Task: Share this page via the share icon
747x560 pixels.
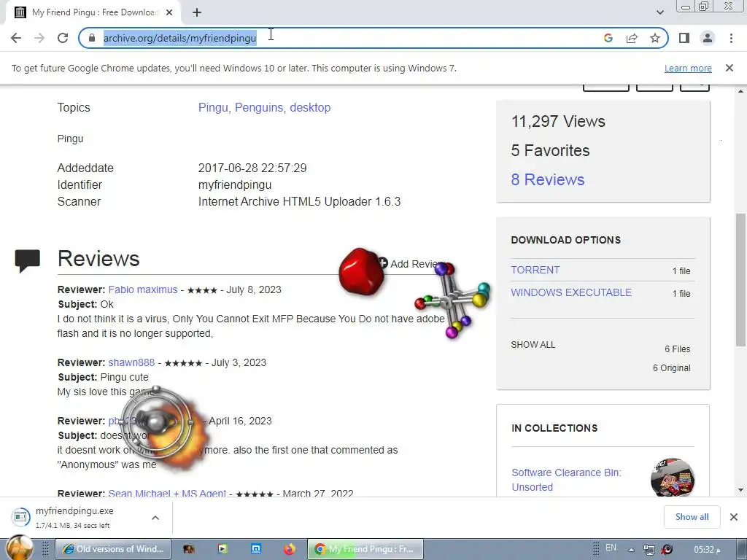Action: [632, 38]
